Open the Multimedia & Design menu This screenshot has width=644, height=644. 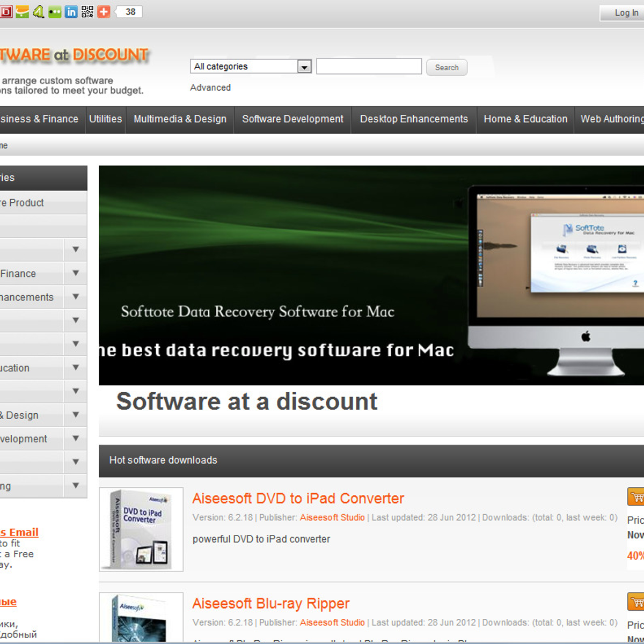click(180, 119)
